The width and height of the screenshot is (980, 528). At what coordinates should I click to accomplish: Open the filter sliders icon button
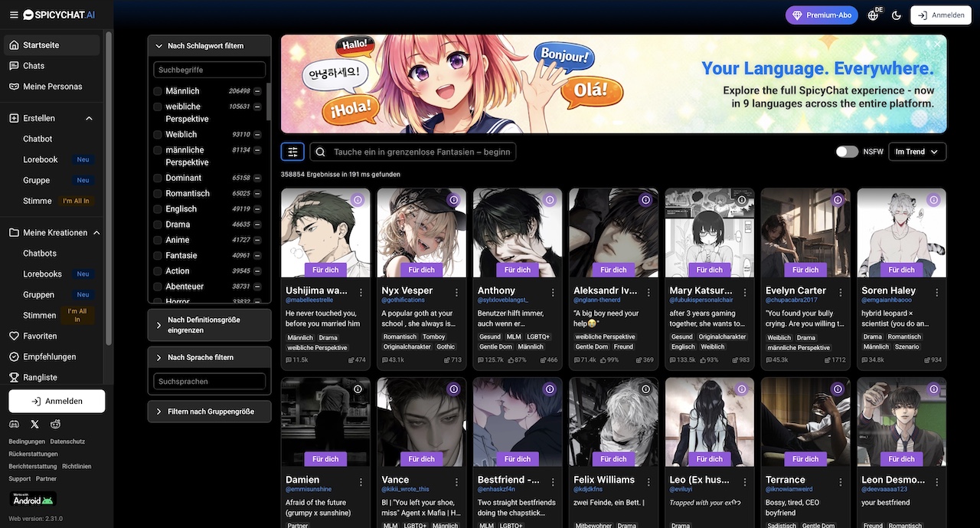292,152
